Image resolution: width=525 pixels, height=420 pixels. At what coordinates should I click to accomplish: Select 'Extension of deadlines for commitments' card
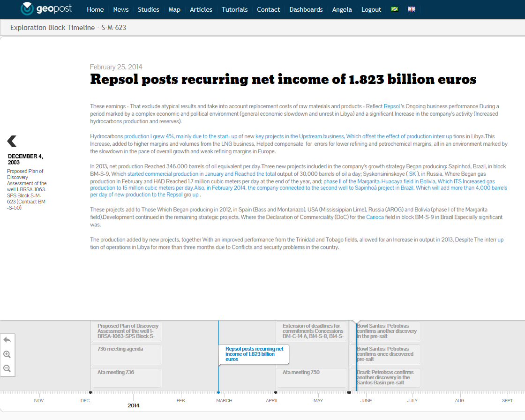coord(311,331)
